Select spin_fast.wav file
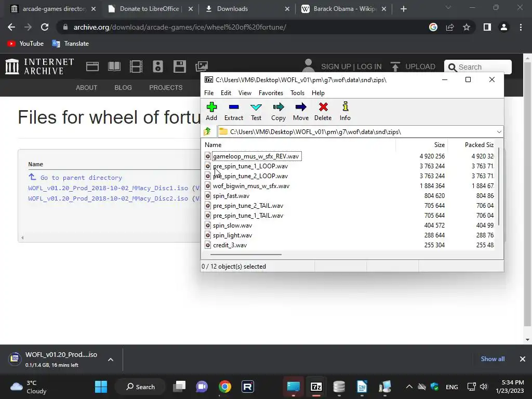 point(231,196)
